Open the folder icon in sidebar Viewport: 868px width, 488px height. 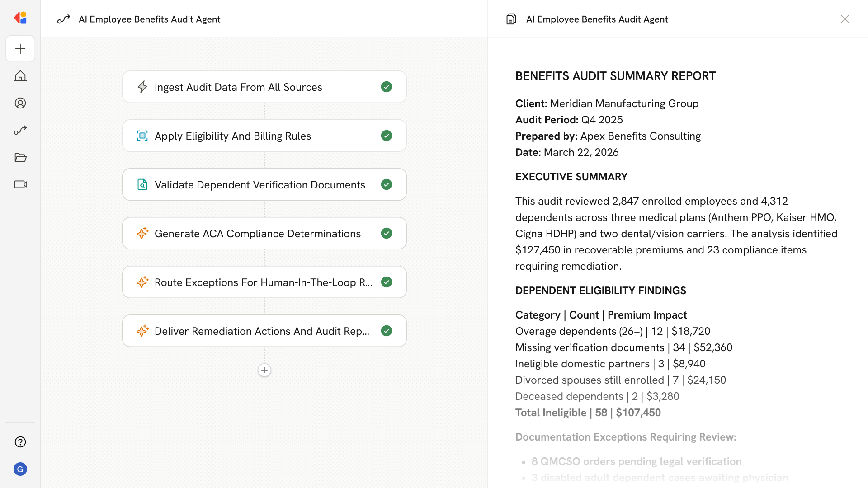[x=20, y=157]
